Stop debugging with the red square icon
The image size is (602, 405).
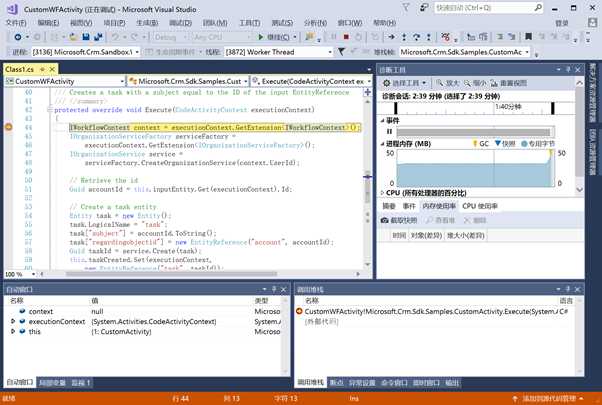coord(346,37)
